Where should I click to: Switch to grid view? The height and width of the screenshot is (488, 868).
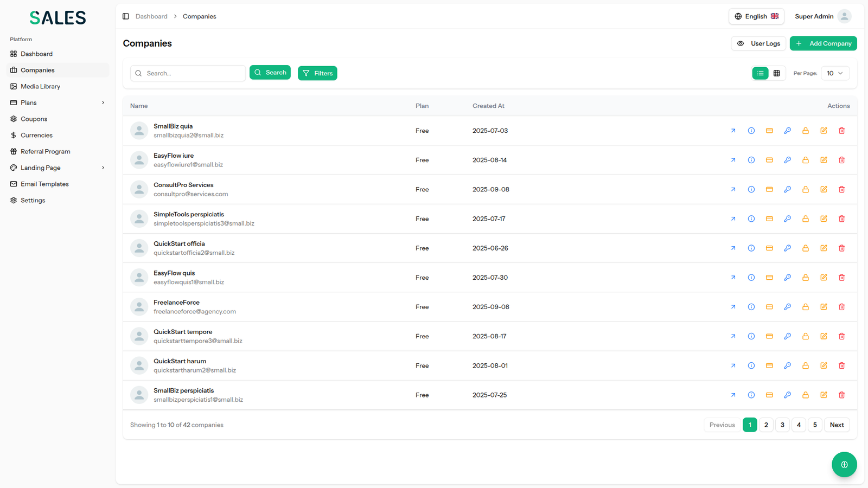(776, 73)
